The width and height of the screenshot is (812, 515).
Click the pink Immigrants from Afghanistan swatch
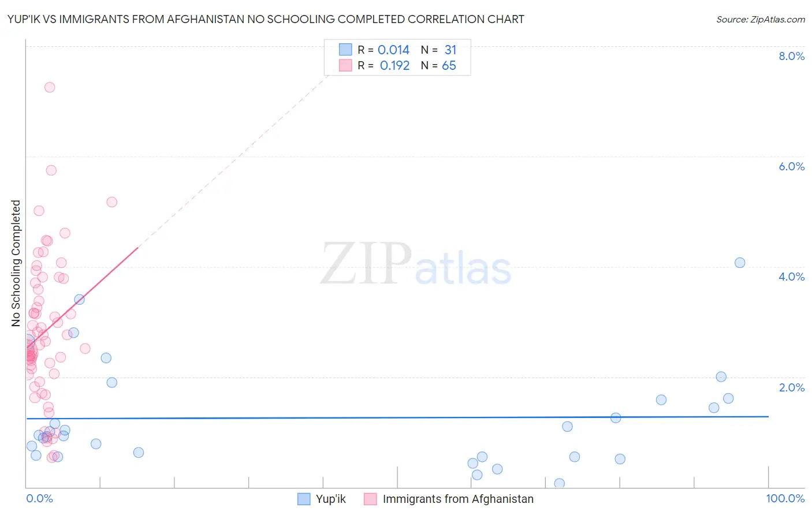[x=370, y=499]
